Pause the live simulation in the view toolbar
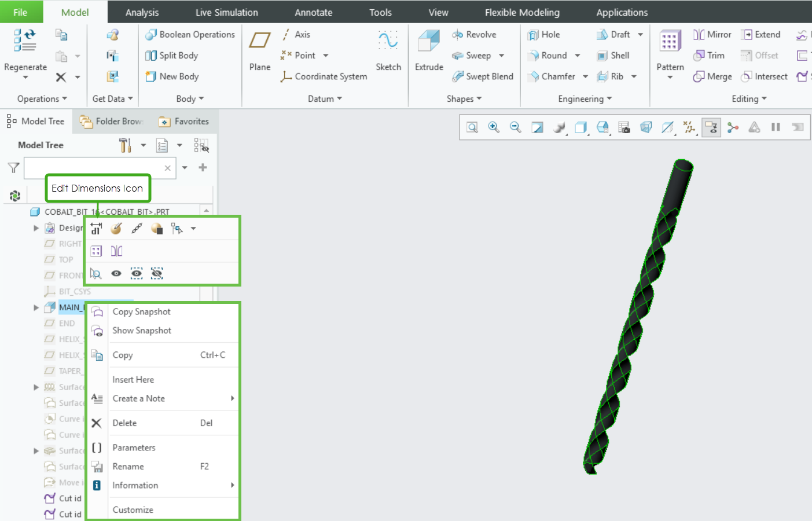This screenshot has width=812, height=521. click(776, 127)
